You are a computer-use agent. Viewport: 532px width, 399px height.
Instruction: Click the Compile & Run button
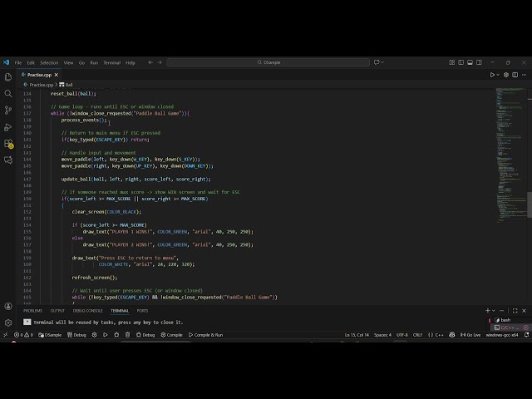coord(205,335)
